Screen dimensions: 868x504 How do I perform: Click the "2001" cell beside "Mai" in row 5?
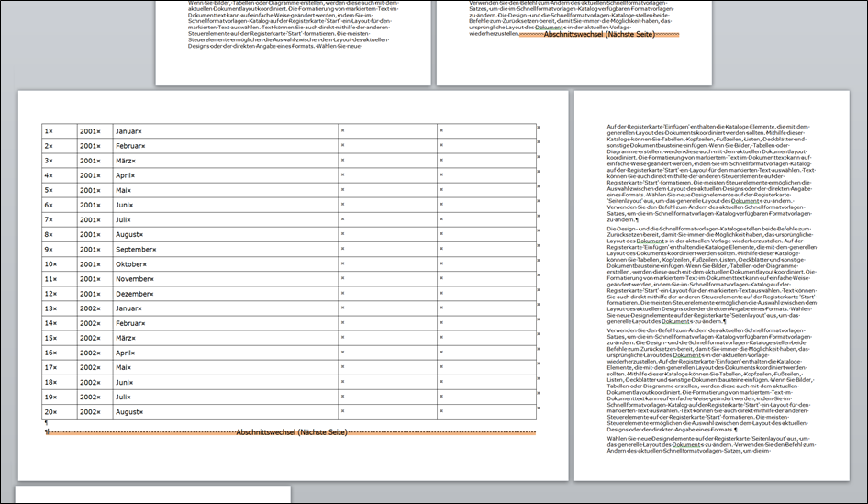click(91, 190)
